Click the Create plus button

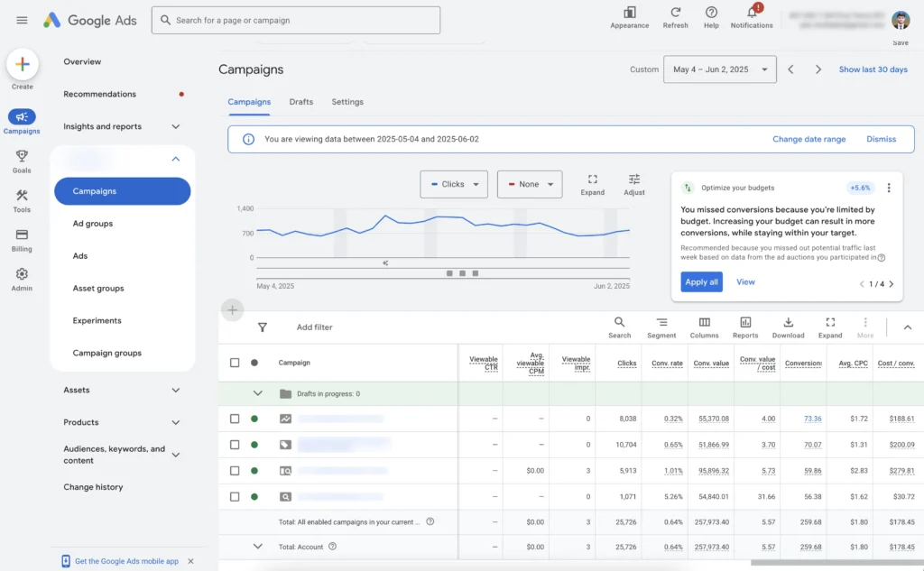[x=23, y=64]
